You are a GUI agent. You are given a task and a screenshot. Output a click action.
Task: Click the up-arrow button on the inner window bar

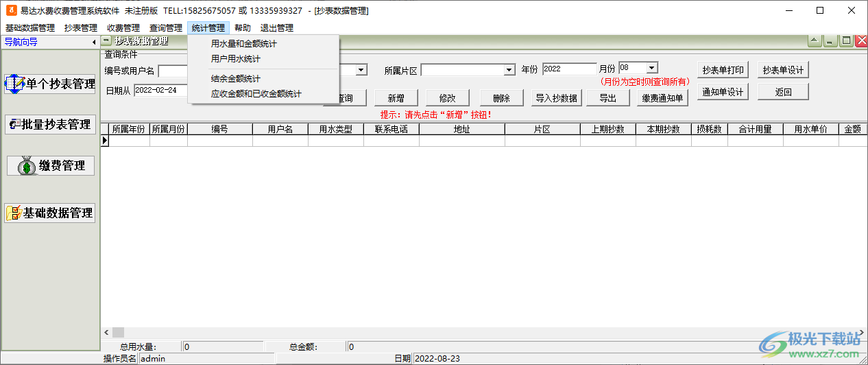click(x=814, y=41)
